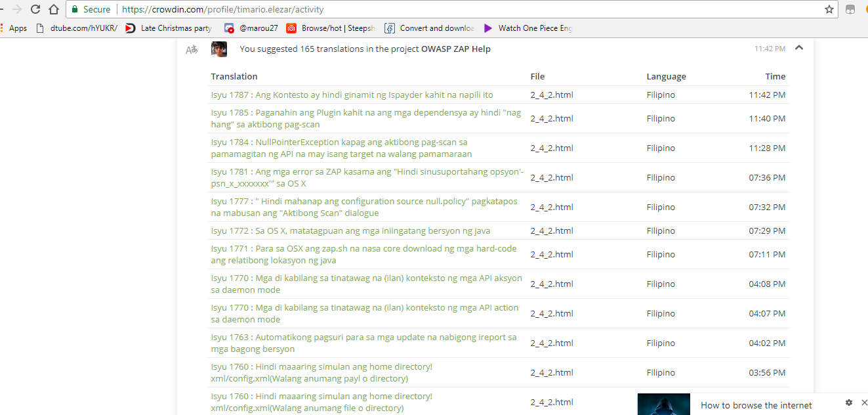Open Isyu 1760 translation with 'payl o directory'
The image size is (868, 415).
click(x=321, y=372)
